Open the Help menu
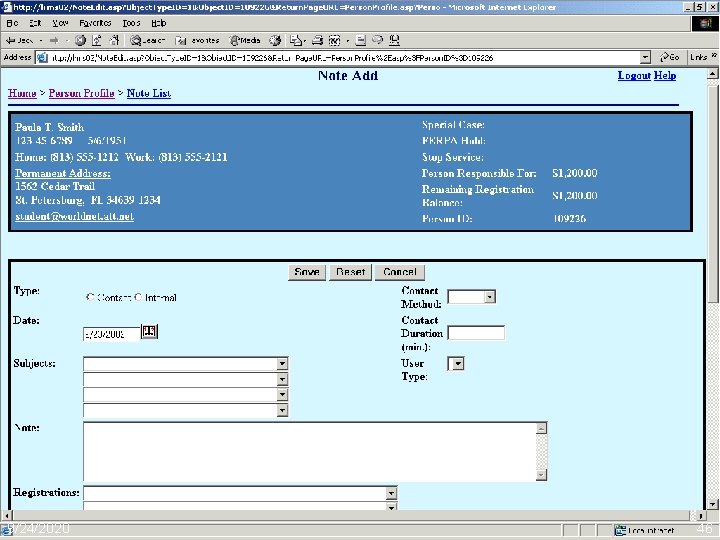 click(159, 23)
